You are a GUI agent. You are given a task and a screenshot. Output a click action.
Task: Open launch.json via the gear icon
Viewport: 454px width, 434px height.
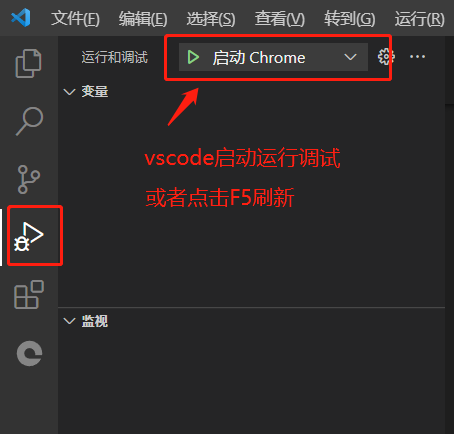386,57
